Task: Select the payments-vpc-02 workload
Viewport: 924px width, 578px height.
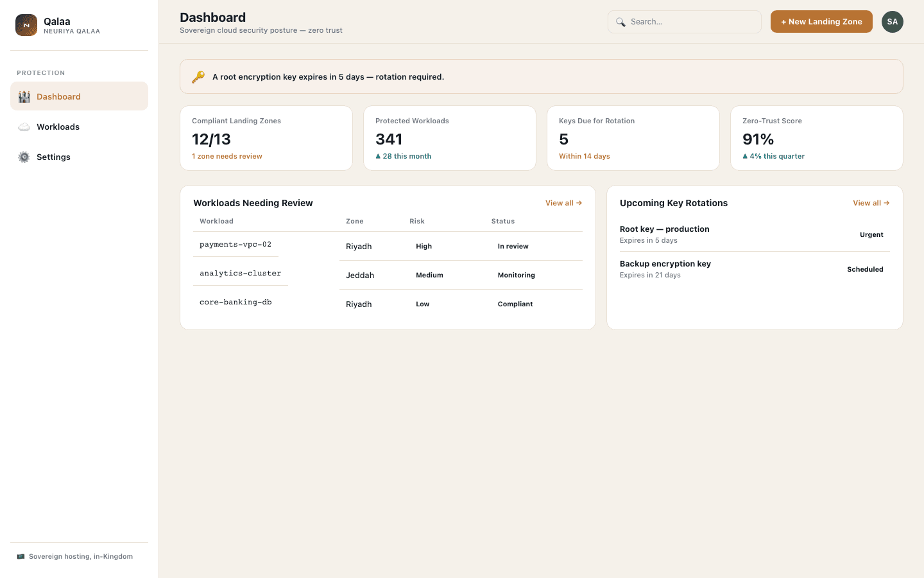Action: point(235,245)
